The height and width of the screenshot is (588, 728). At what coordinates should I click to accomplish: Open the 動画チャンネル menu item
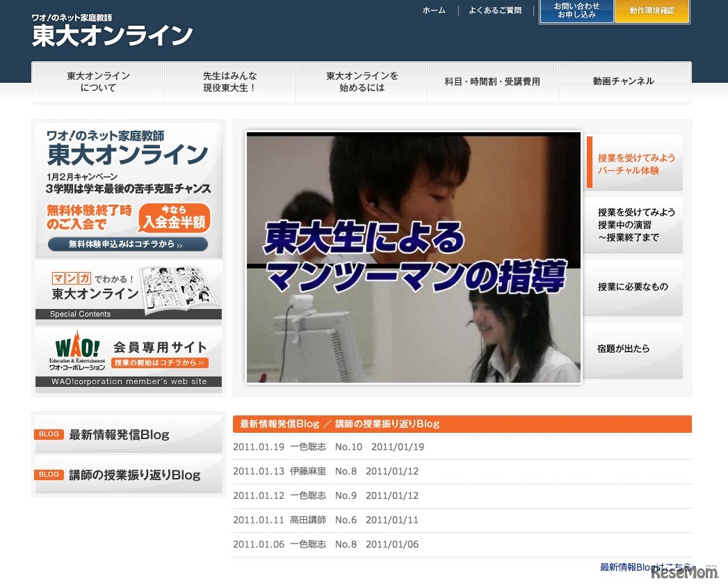[624, 81]
